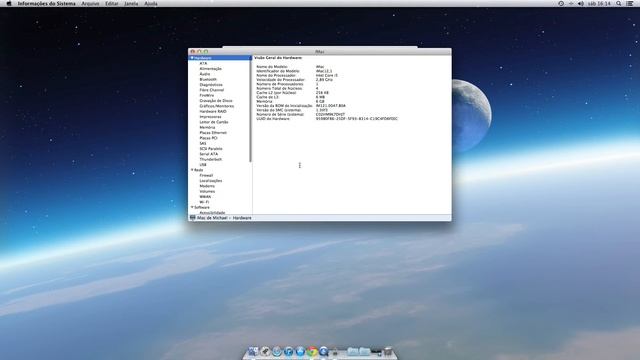Image resolution: width=640 pixels, height=360 pixels.
Task: Open the Trash in the Dock
Action: [388, 351]
